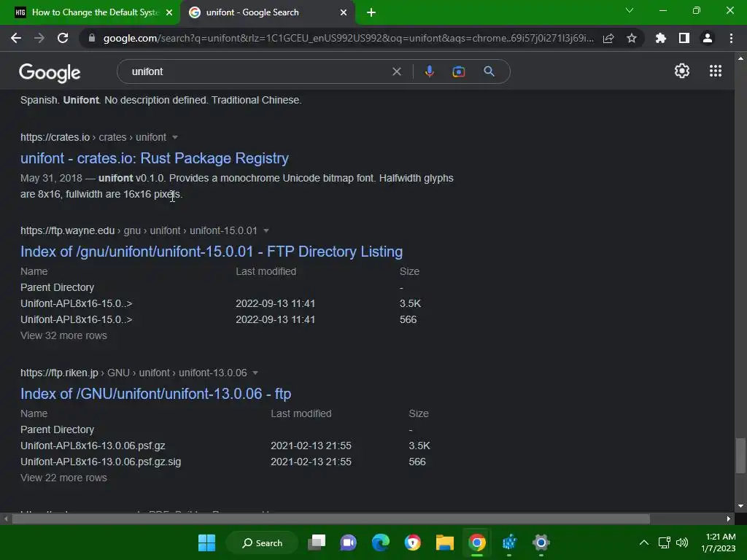Expand ftp.wayne.edu result options arrow

click(266, 230)
